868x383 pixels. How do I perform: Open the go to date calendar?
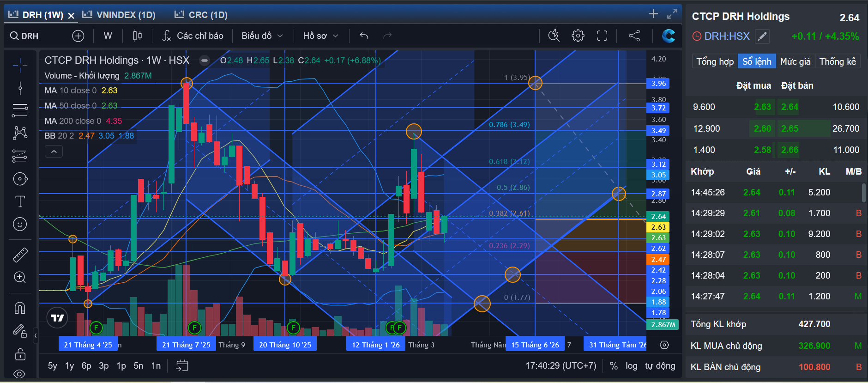[182, 366]
